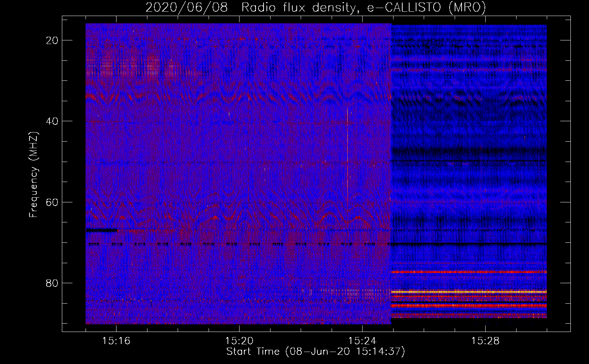Click the '15:20' time tick label
The image size is (589, 364).
(x=240, y=341)
